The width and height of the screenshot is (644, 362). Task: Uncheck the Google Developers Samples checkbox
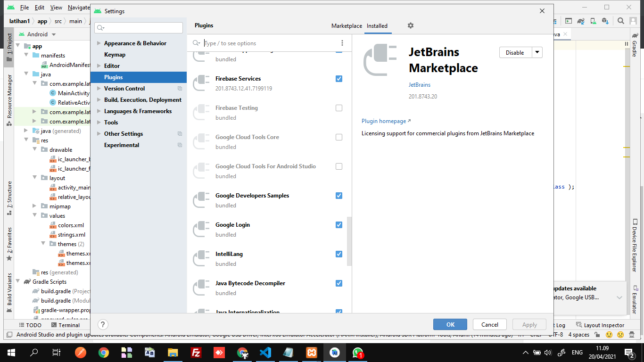tap(339, 196)
